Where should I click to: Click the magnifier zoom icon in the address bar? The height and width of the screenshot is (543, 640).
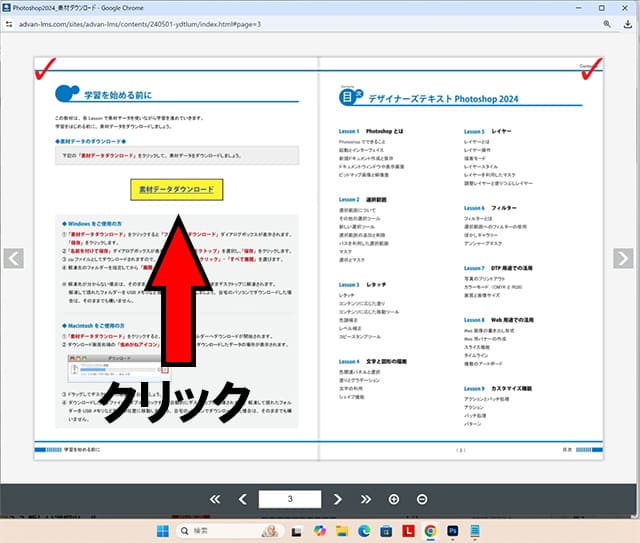click(607, 24)
